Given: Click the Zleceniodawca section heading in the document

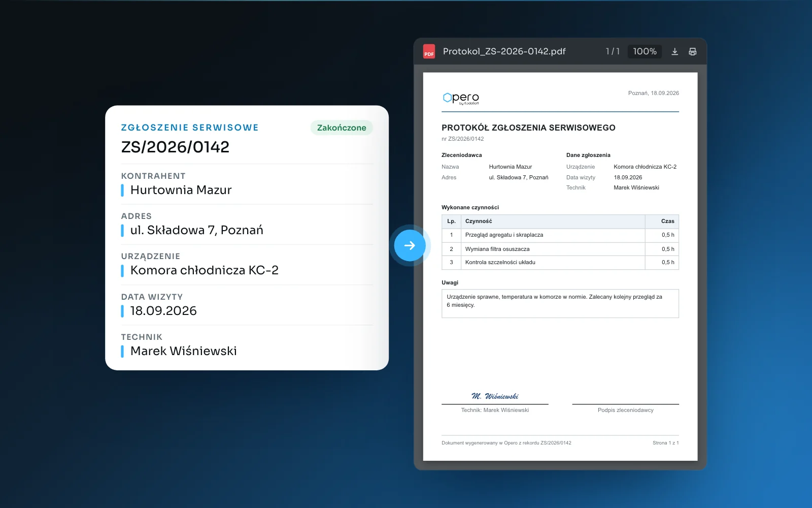Looking at the screenshot, I should [x=461, y=155].
